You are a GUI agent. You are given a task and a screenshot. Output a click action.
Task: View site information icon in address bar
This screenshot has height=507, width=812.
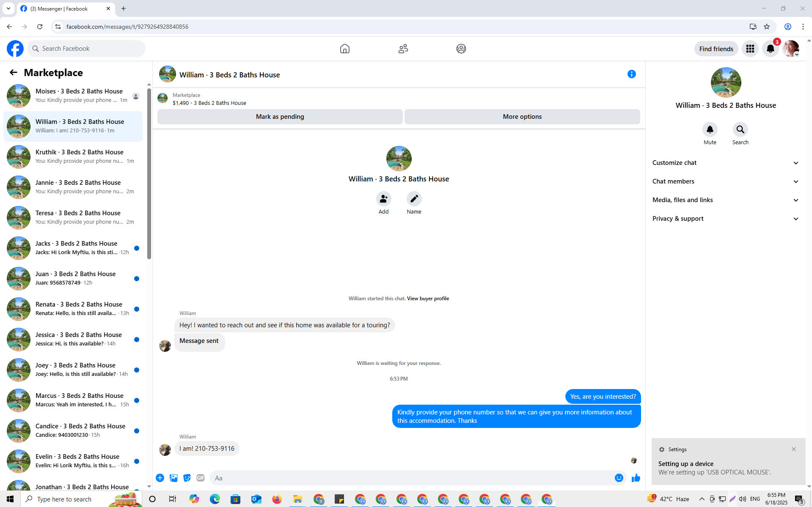click(58, 27)
